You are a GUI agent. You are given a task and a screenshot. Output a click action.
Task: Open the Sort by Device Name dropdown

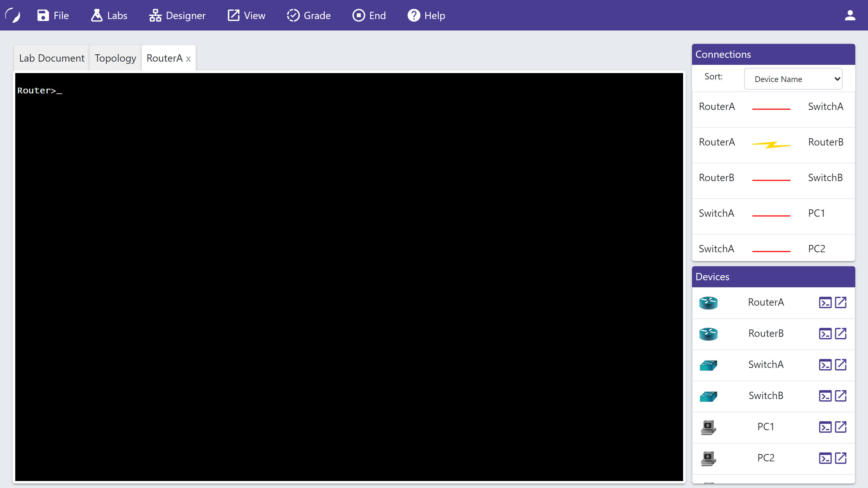pyautogui.click(x=793, y=79)
